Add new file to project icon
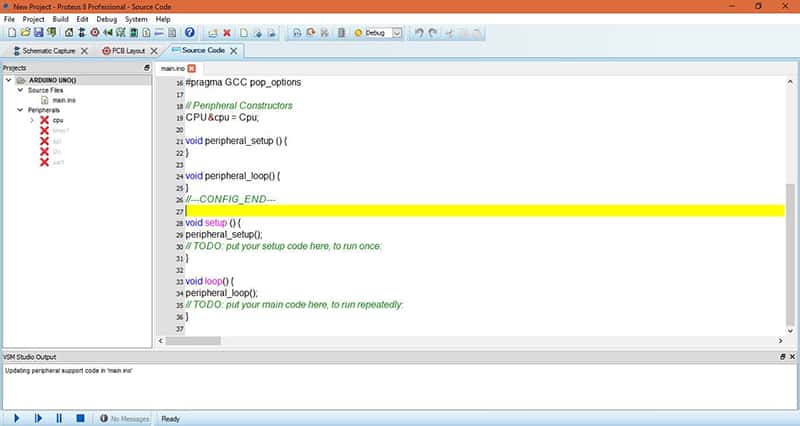Image resolution: width=800 pixels, height=426 pixels. tap(244, 33)
